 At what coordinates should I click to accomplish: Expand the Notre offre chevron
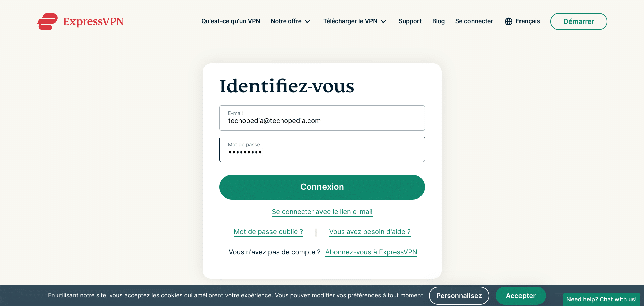[x=307, y=21]
